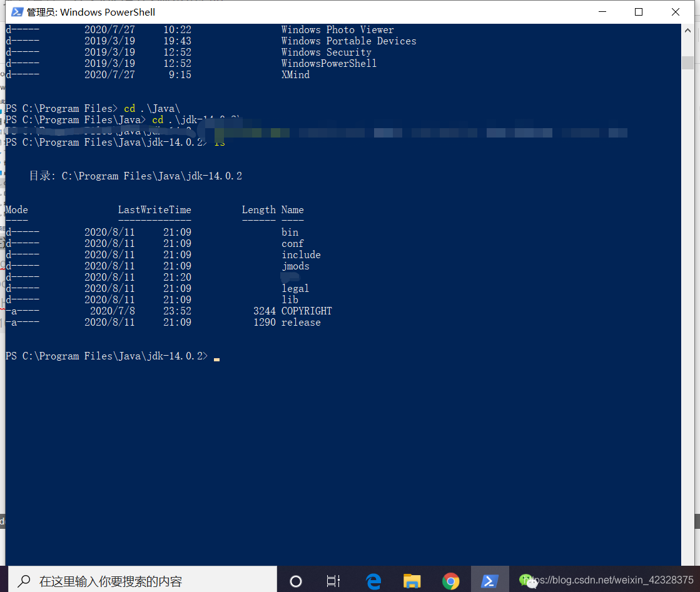Click the PowerShell icon in the title bar

pos(17,12)
